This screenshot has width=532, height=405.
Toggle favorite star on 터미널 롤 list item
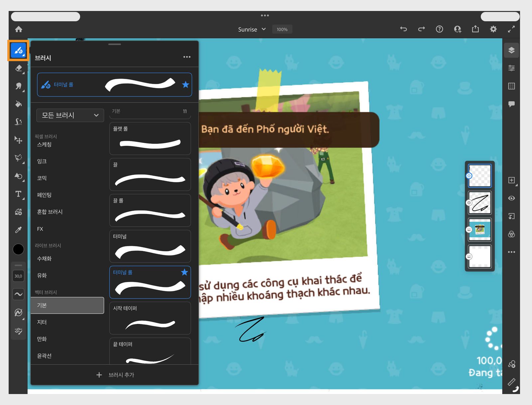pyautogui.click(x=185, y=272)
